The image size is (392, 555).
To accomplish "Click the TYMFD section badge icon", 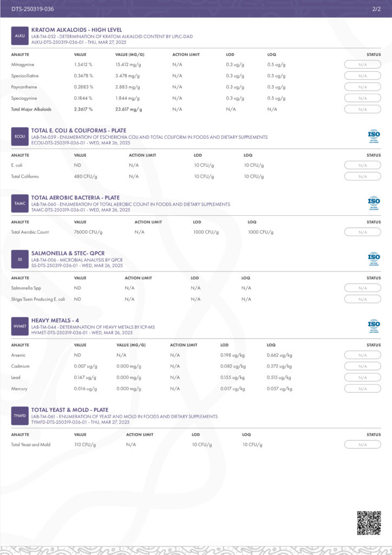I will pos(20,416).
